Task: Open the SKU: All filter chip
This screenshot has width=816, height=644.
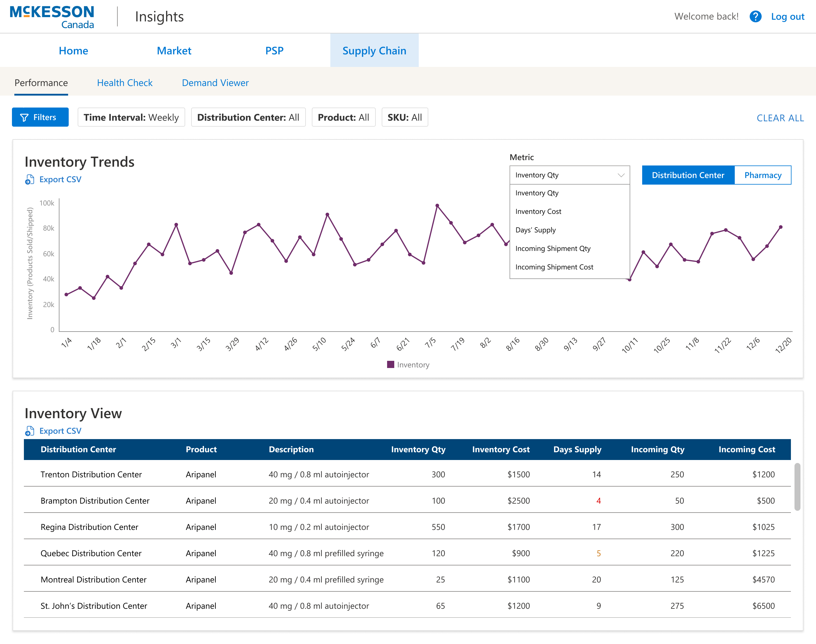Action: click(405, 117)
